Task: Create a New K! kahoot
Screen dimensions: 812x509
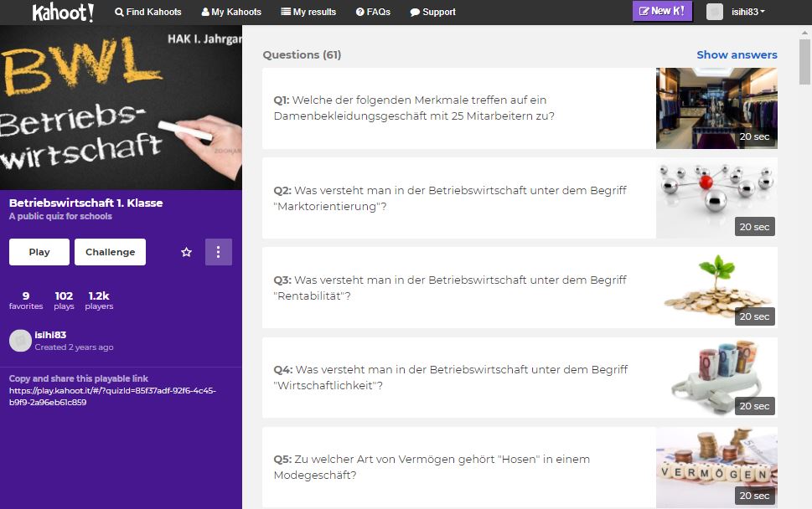Action: tap(662, 11)
